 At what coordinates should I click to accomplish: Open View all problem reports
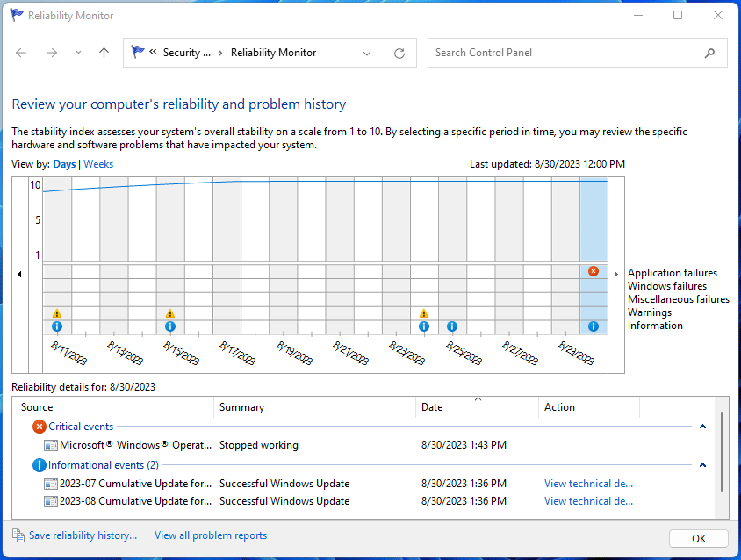pyautogui.click(x=211, y=535)
